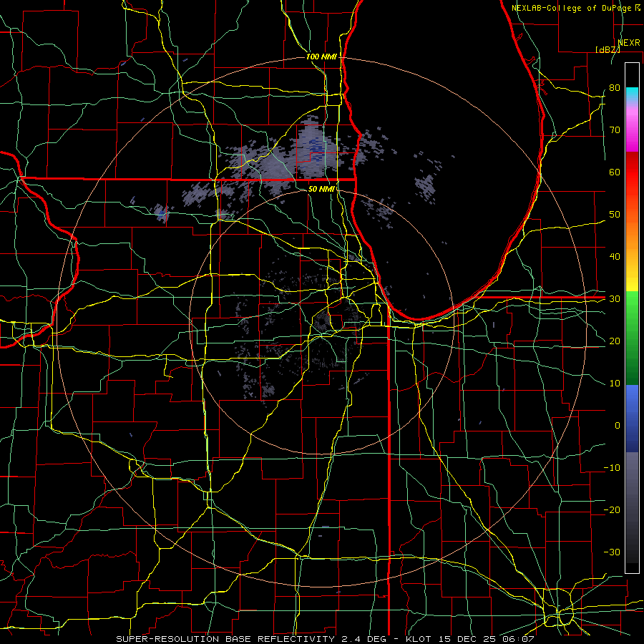Image resolution: width=644 pixels, height=644 pixels.
Task: Click the 100 NMI range ring label
Action: (x=321, y=57)
